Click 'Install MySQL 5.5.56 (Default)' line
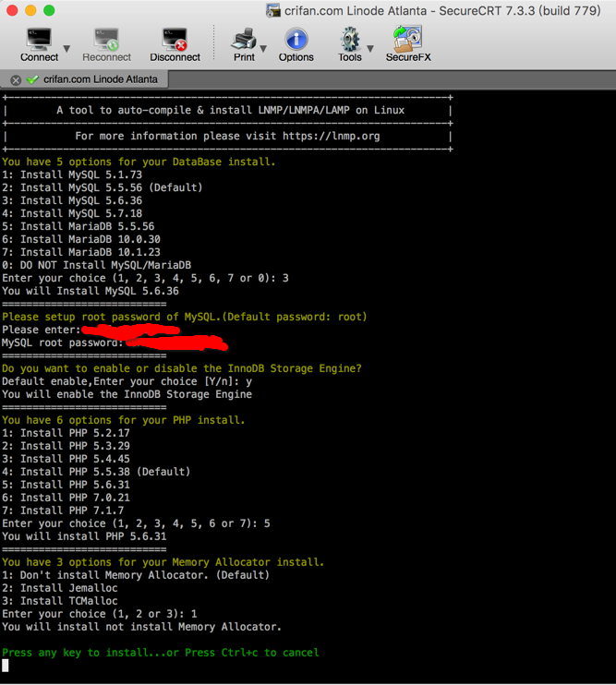 click(103, 187)
